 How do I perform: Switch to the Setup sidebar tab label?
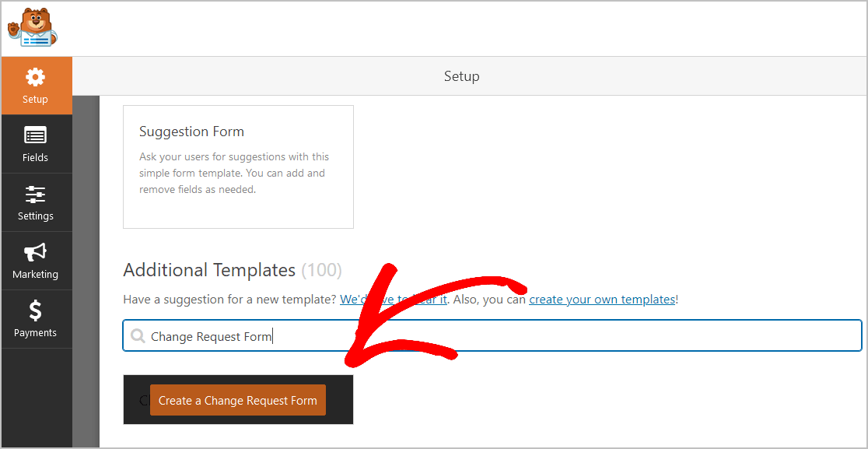(36, 100)
